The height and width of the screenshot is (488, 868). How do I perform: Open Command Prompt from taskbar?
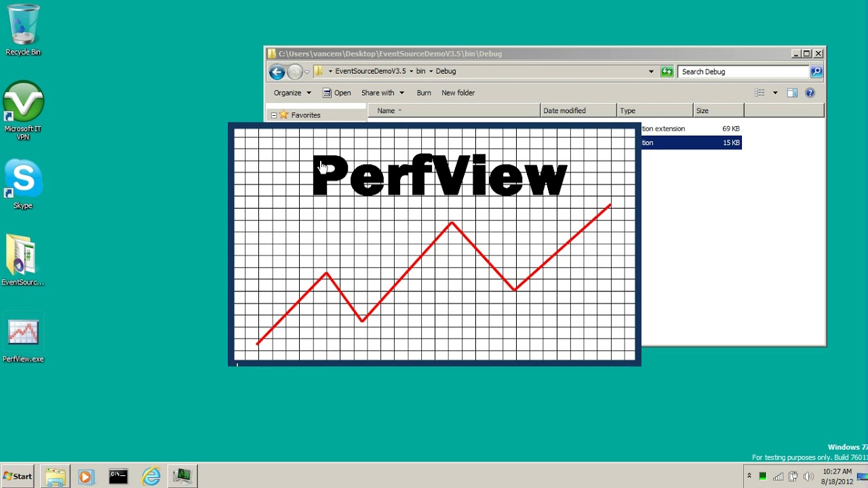(118, 476)
